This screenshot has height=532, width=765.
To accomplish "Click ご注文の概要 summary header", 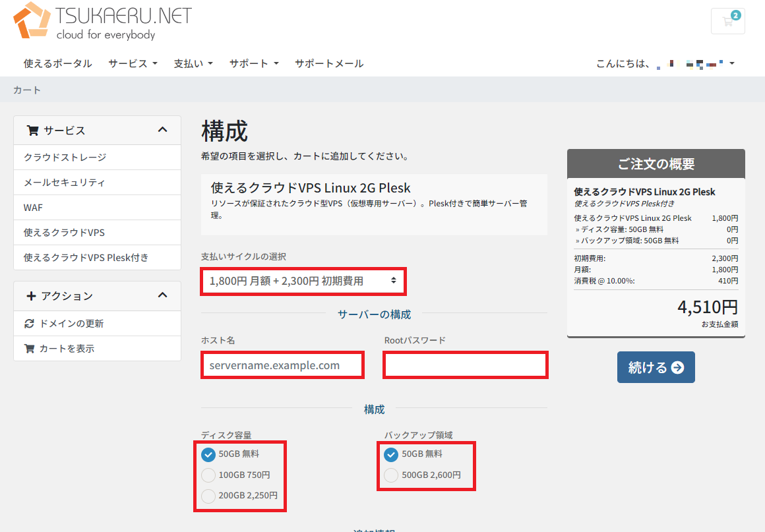I will (x=656, y=164).
